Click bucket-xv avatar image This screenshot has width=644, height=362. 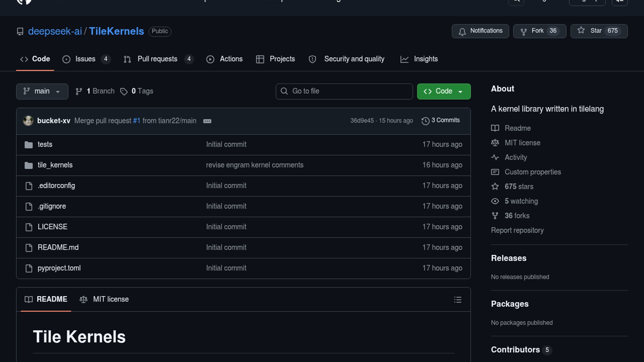point(28,121)
